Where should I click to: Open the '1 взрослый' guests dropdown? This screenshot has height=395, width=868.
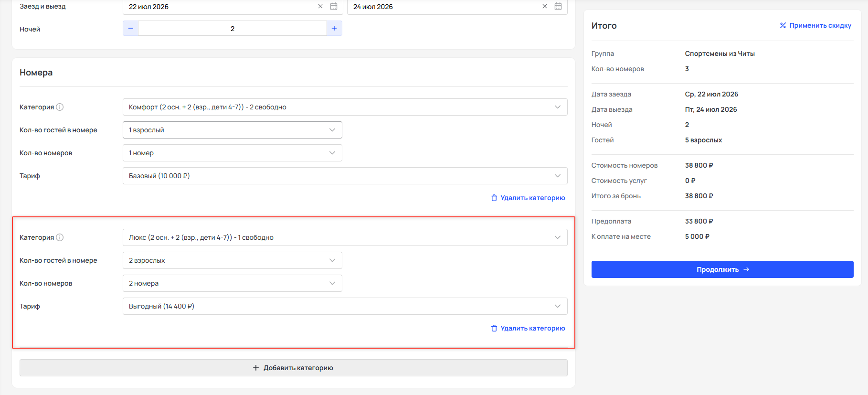click(x=233, y=130)
